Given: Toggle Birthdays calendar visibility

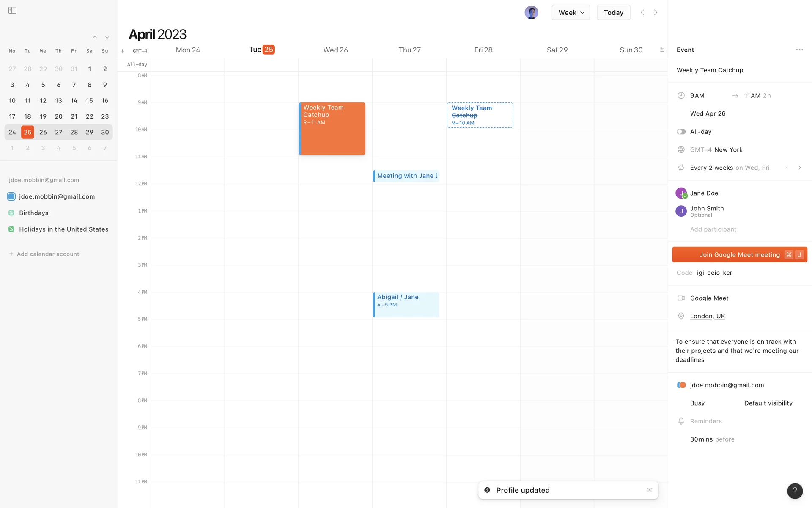Looking at the screenshot, I should (11, 213).
